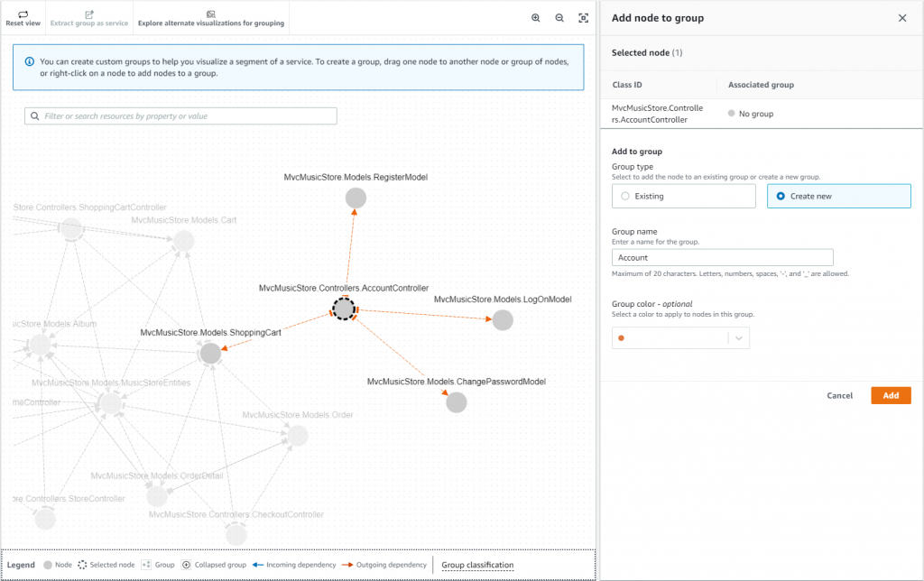The height and width of the screenshot is (581, 924).
Task: Click the RegisterModel node
Action: tap(356, 197)
